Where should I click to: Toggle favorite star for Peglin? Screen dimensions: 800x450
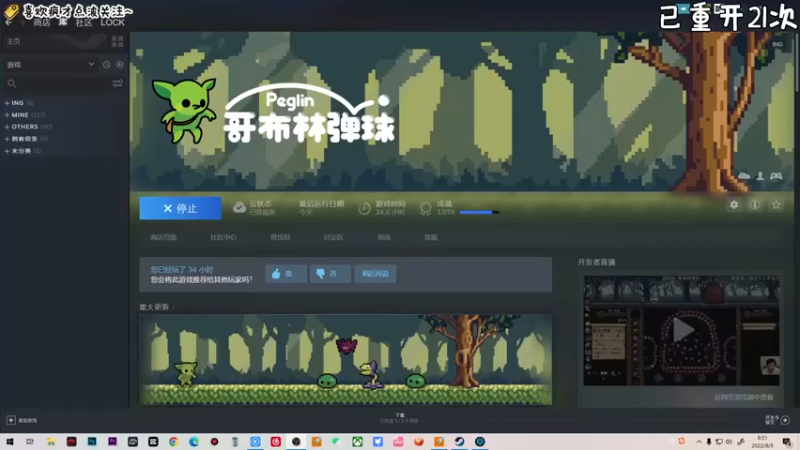click(776, 205)
